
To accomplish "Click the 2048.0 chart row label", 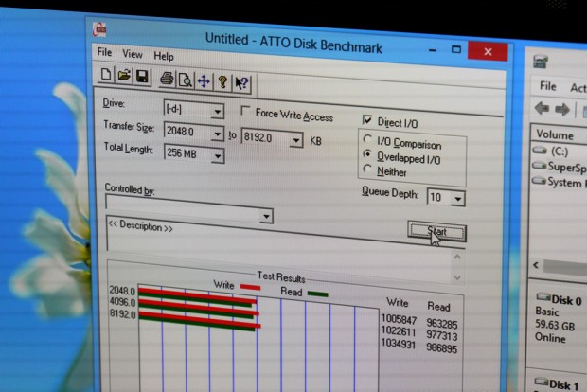I will pyautogui.click(x=122, y=291).
